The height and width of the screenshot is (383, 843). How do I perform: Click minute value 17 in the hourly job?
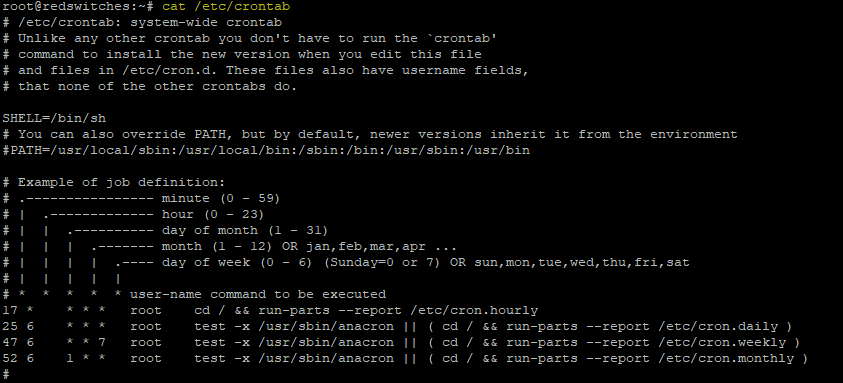[10, 310]
